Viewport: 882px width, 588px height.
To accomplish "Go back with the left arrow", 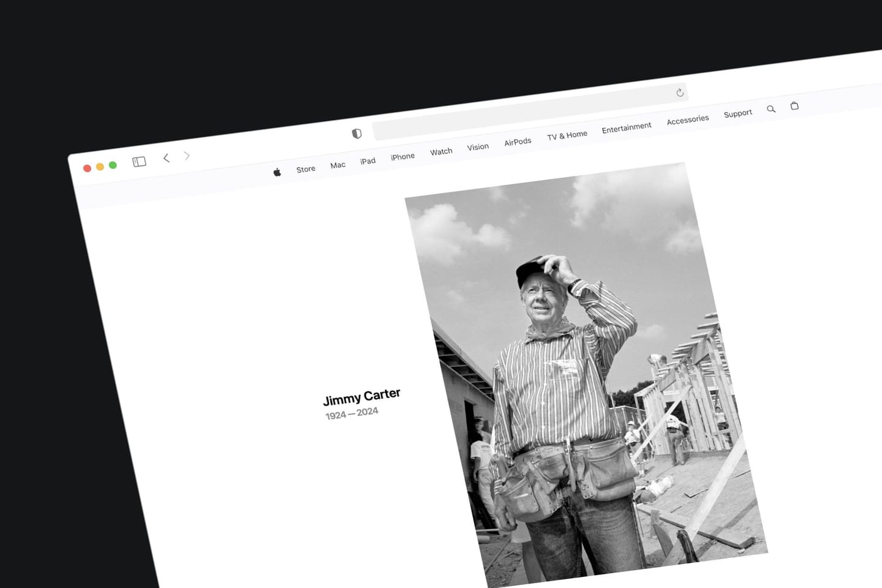I will click(166, 158).
